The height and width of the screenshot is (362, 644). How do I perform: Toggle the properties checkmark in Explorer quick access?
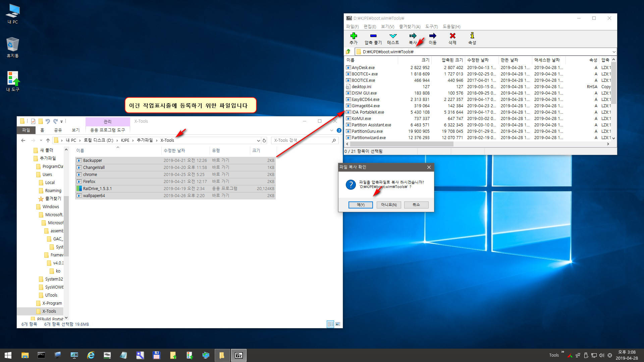coord(33,121)
